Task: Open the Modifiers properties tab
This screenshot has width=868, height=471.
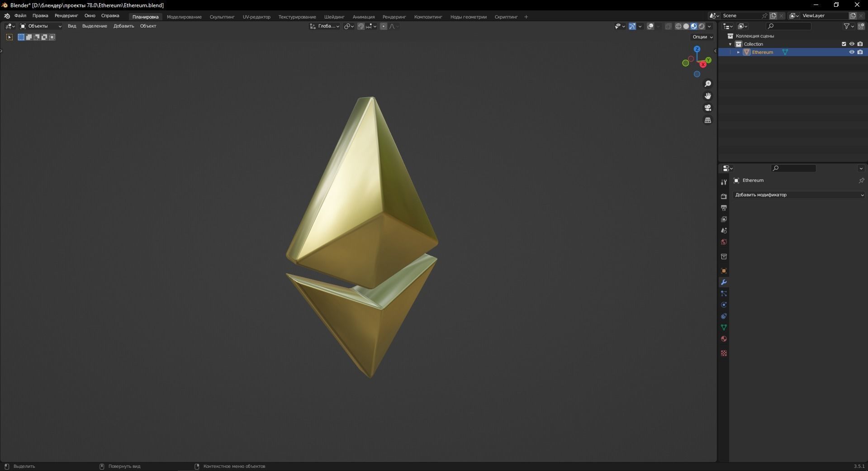Action: click(x=724, y=282)
